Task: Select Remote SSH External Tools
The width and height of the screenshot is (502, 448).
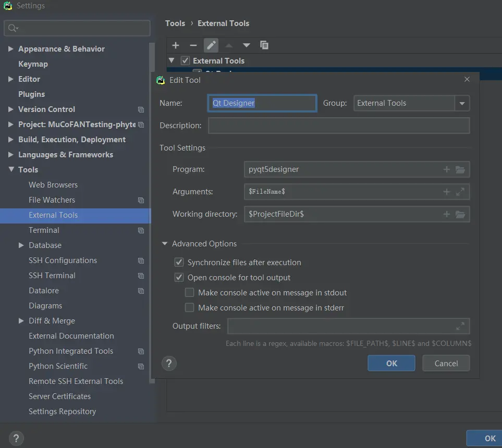Action: (x=76, y=381)
